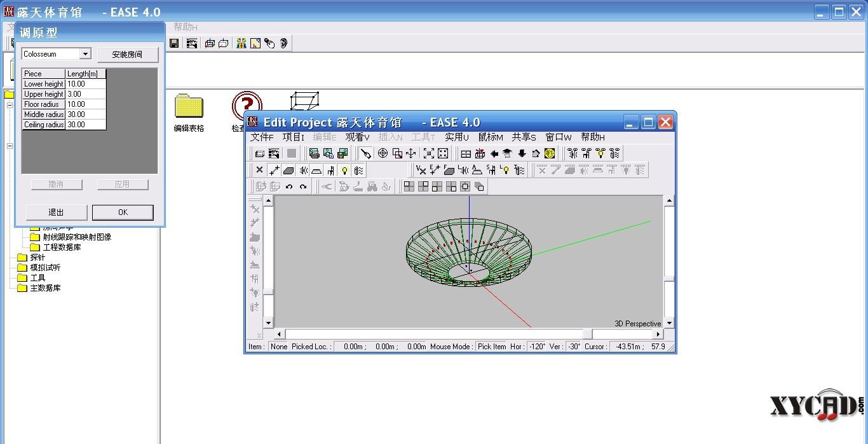Click the save floppy disk icon in main toolbar

point(174,43)
